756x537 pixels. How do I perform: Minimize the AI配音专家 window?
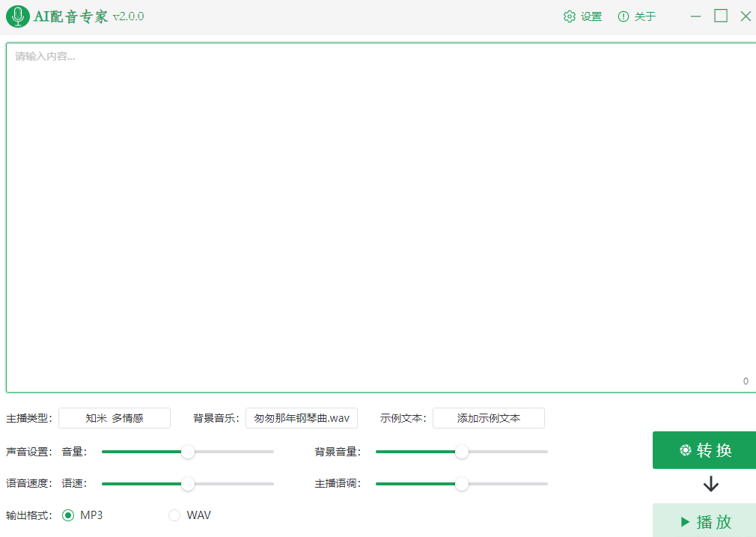tap(695, 16)
